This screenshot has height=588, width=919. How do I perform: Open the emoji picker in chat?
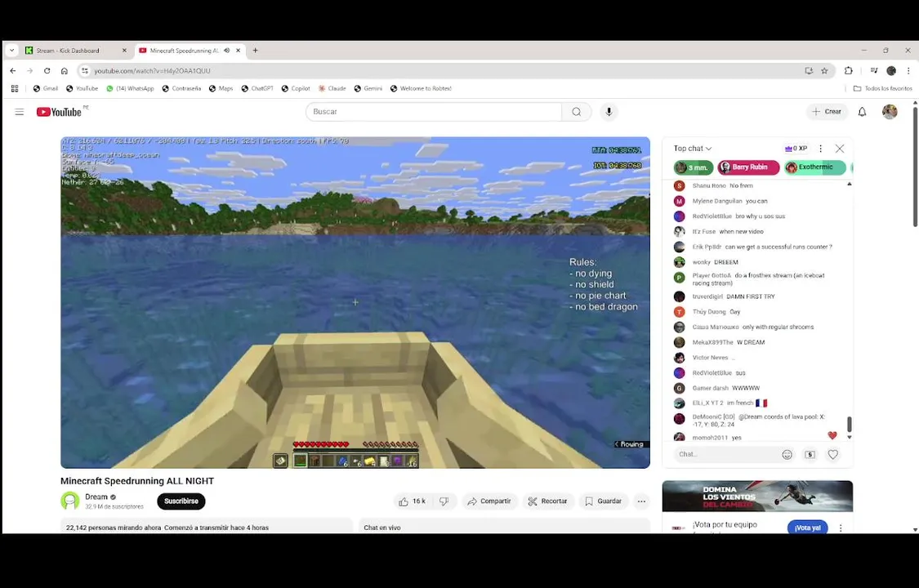[787, 454]
